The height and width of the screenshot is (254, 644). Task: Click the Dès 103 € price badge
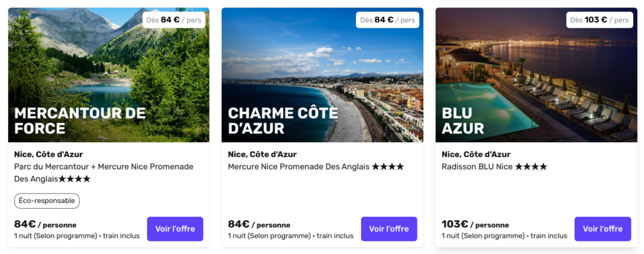tap(599, 19)
